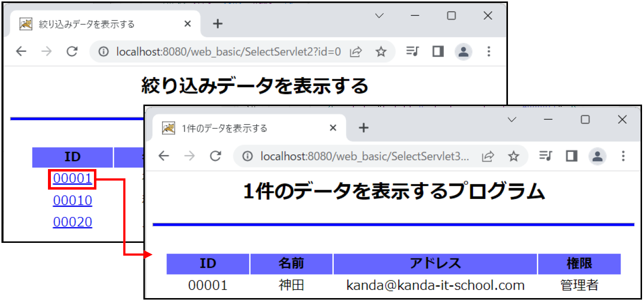
Task: Click the reload button in the back browser window
Action: [x=72, y=52]
